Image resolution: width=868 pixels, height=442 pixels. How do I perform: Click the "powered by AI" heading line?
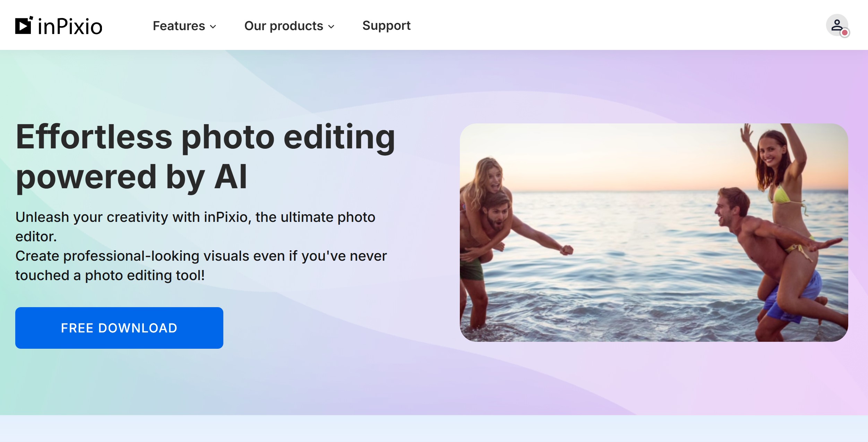click(131, 177)
